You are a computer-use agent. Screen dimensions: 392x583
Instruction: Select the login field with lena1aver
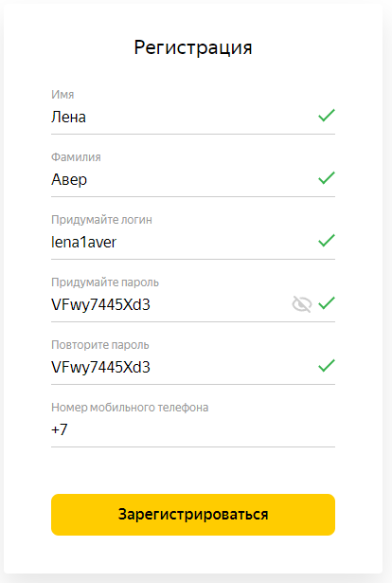click(x=193, y=242)
